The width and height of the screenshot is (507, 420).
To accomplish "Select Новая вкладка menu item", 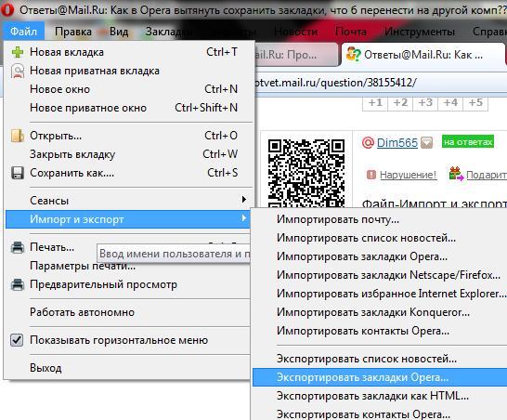I will (128, 52).
